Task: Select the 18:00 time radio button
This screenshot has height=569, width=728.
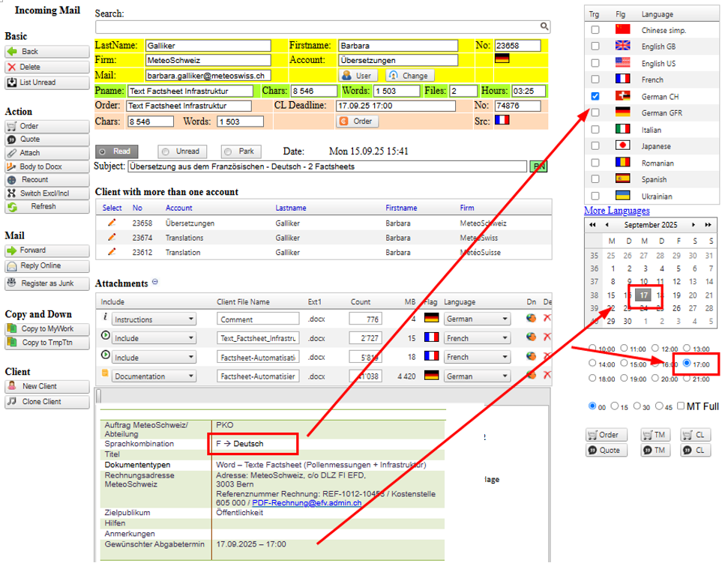Action: click(594, 379)
